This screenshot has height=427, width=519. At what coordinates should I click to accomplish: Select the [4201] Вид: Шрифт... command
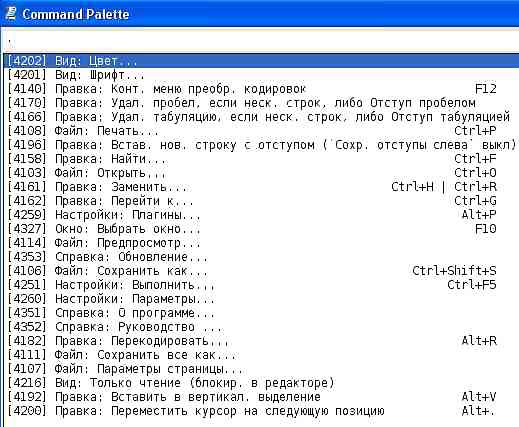click(262, 75)
